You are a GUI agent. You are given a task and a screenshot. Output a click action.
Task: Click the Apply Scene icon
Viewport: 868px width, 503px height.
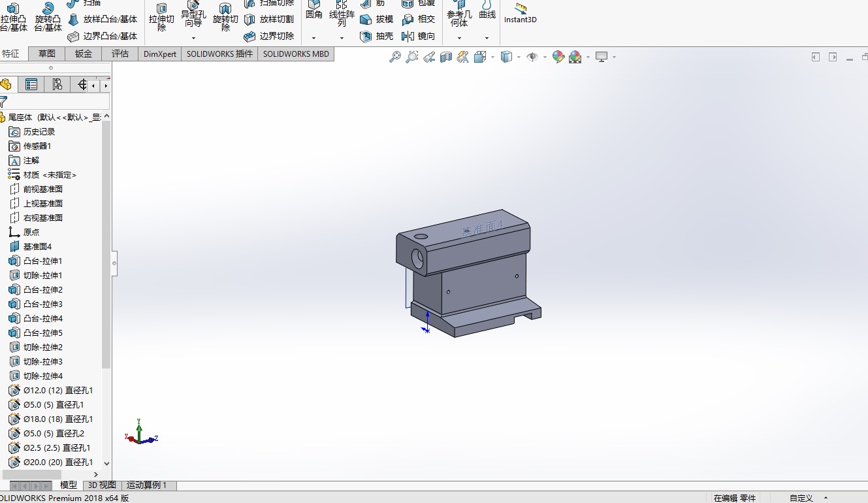[x=575, y=57]
